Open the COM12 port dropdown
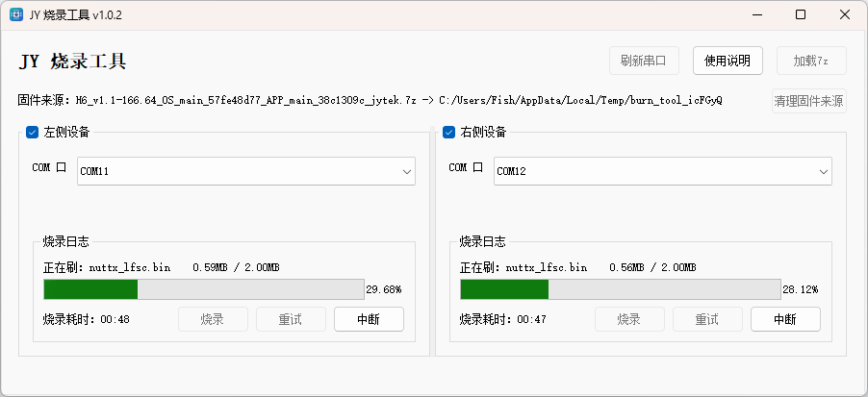This screenshot has width=868, height=397. 663,171
